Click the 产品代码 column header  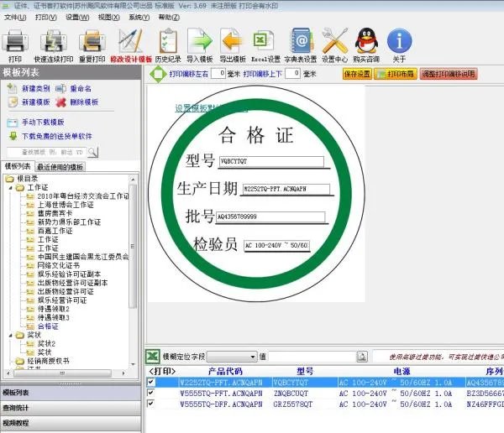pos(225,372)
